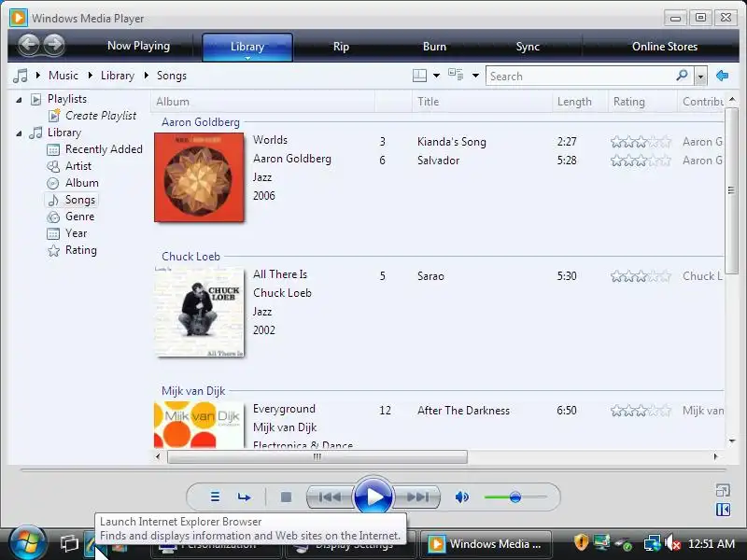Click the Chuck Loeb artist group header

190,257
